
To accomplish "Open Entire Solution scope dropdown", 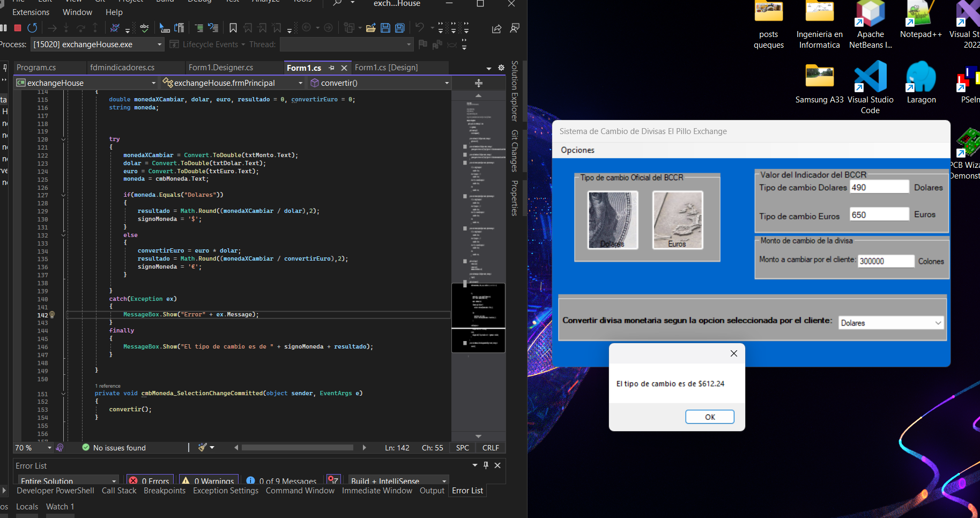I will pos(68,480).
